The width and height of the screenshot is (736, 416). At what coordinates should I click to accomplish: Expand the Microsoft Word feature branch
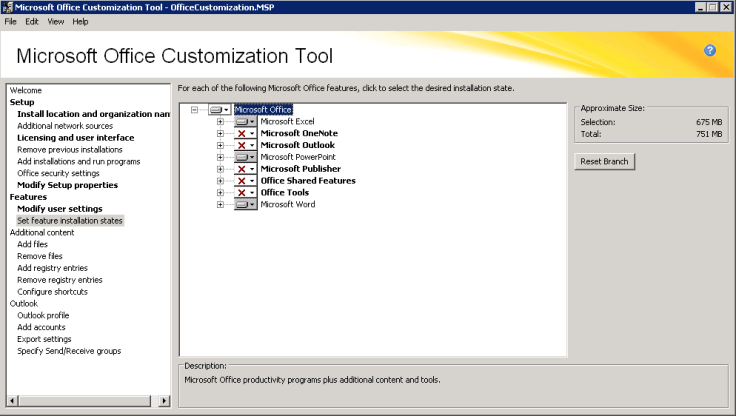point(220,205)
